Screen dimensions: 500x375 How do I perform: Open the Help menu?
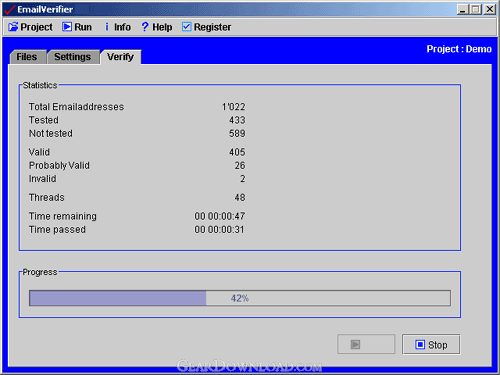pyautogui.click(x=157, y=27)
